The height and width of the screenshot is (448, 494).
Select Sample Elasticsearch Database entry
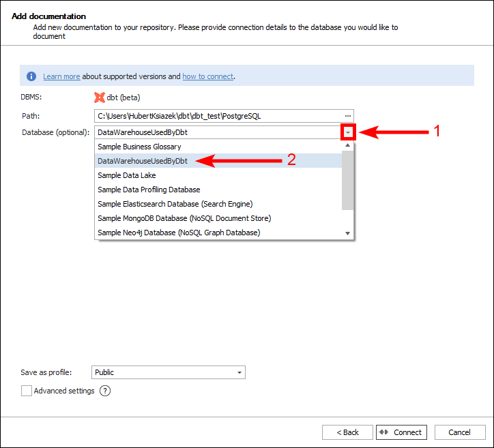(x=175, y=204)
